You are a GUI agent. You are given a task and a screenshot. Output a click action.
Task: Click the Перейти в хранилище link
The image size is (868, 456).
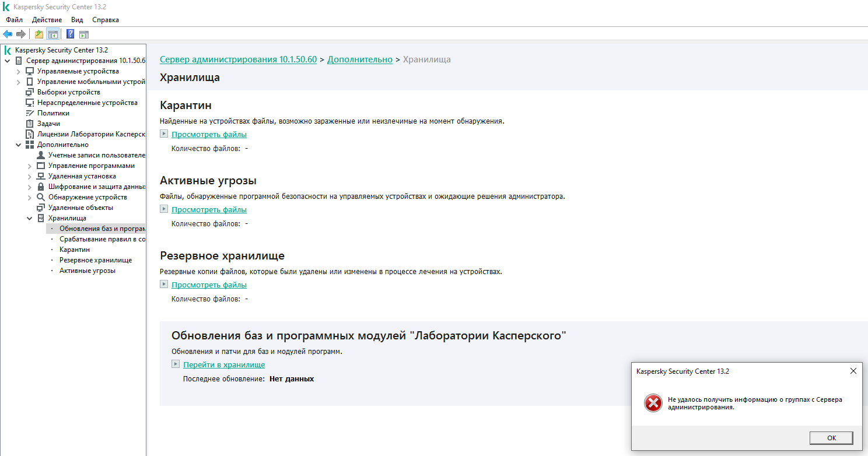[224, 365]
